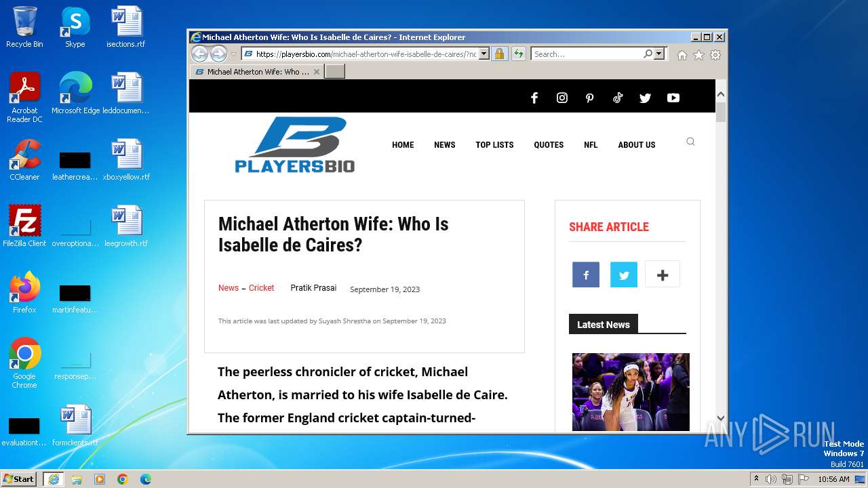Open more share options plus button
The height and width of the screenshot is (488, 868).
click(x=663, y=275)
